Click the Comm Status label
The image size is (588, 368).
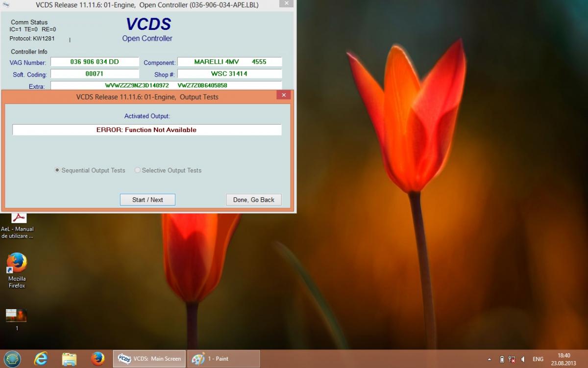[x=29, y=22]
